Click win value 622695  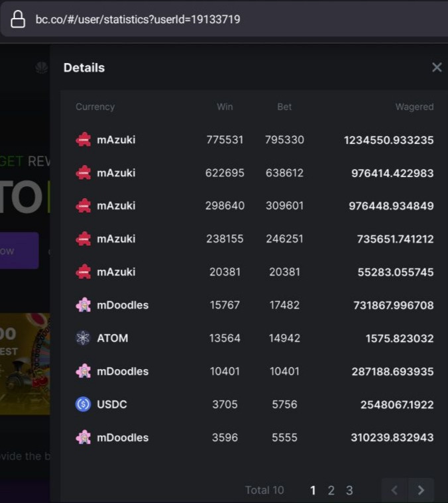coord(225,173)
